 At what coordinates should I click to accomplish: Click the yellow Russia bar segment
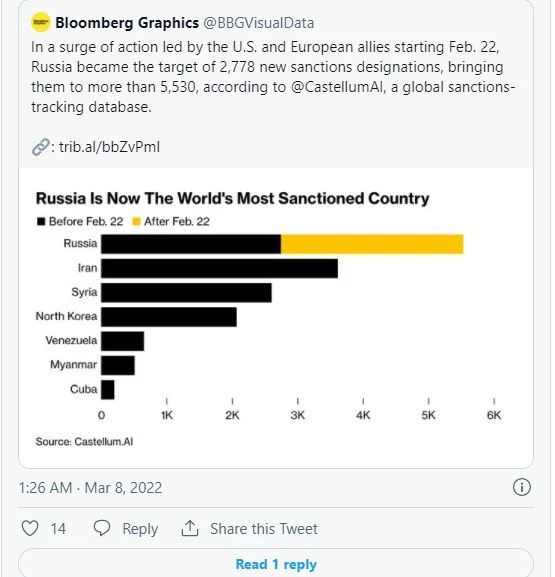[x=372, y=244]
